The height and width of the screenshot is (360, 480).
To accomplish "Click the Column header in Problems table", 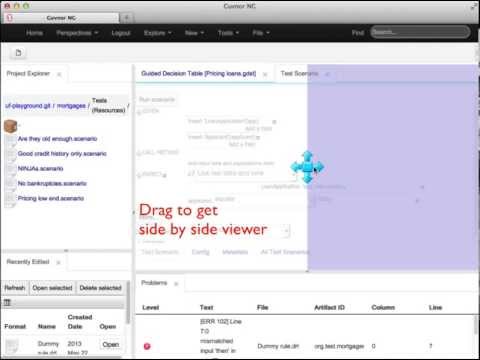I will point(383,307).
